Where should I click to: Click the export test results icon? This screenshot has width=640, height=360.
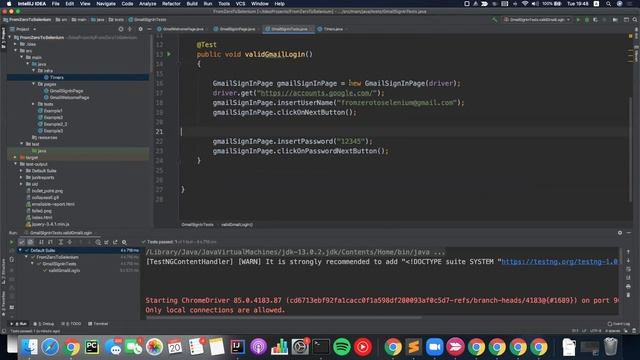point(115,242)
